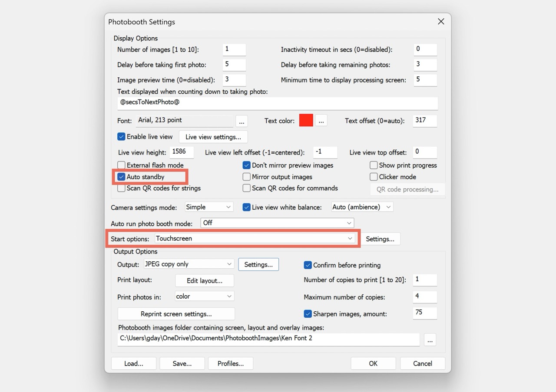Expand Auto run photo booth mode list
Image resolution: width=556 pixels, height=392 pixels.
click(277, 223)
